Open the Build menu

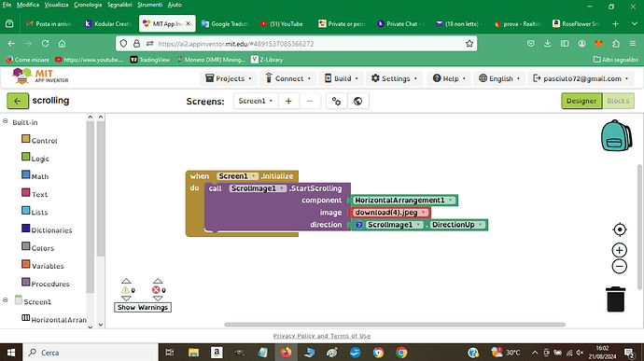[x=342, y=78]
